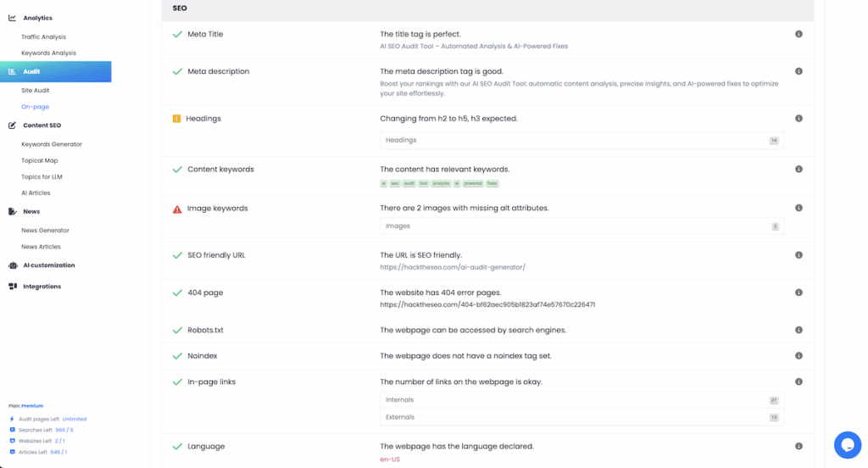Viewport: 868px width, 468px height.
Task: Click the Headings count badge 14
Action: click(774, 141)
